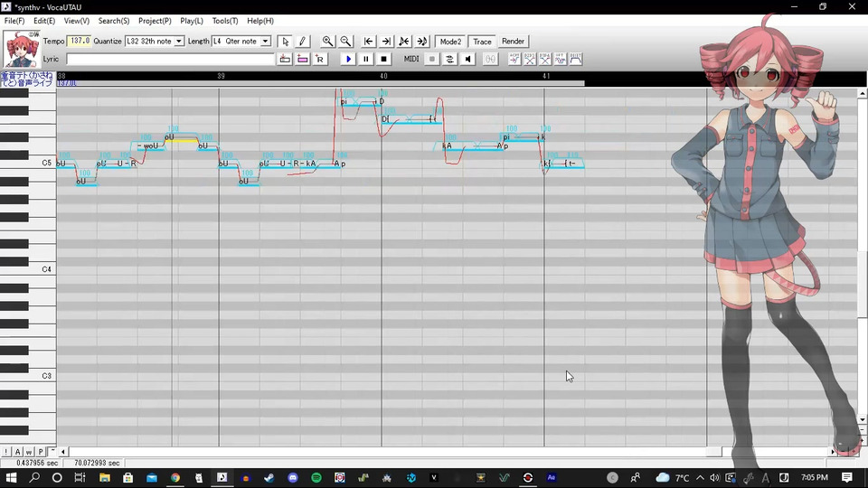Open the Windows Start menu
This screenshot has height=488, width=868.
point(11,477)
